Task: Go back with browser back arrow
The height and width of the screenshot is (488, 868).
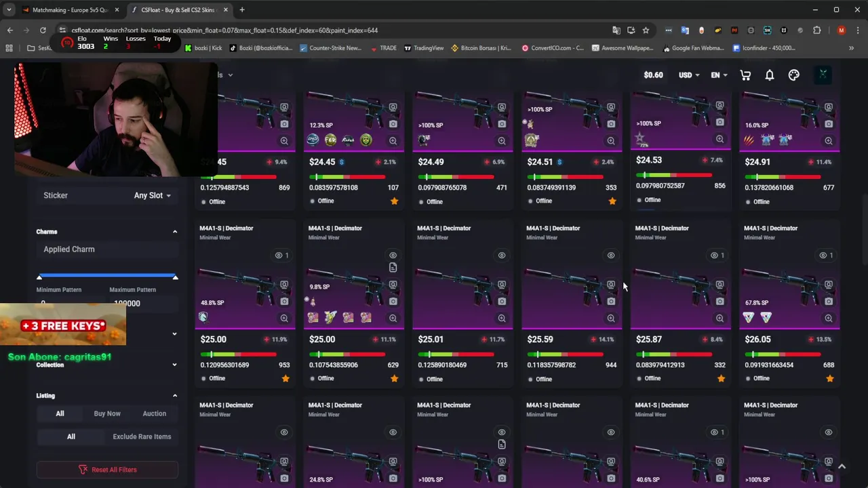Action: coord(9,30)
